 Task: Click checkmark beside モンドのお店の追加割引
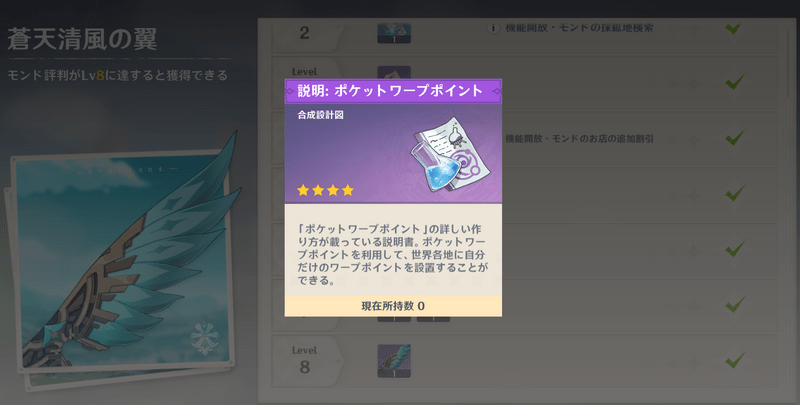735,137
